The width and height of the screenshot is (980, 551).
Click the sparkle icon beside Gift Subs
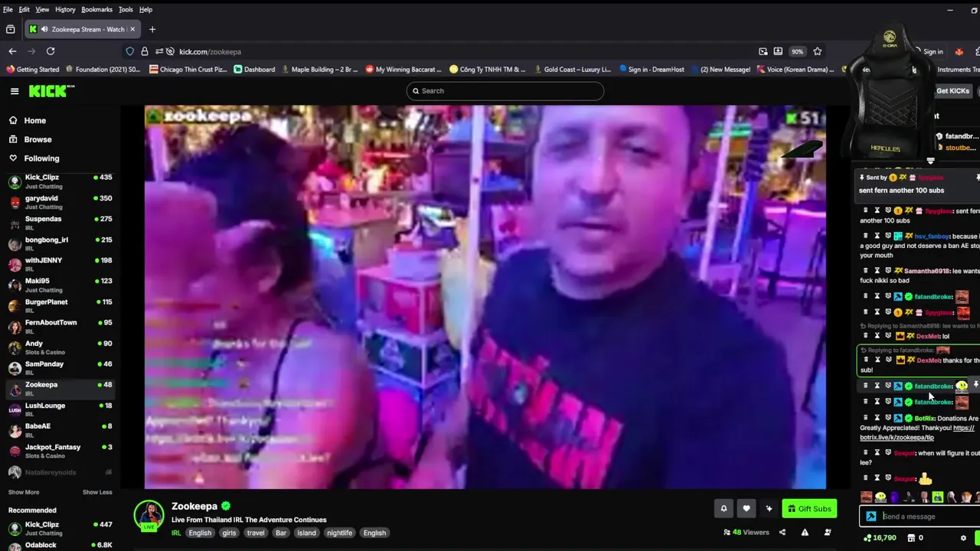click(769, 508)
